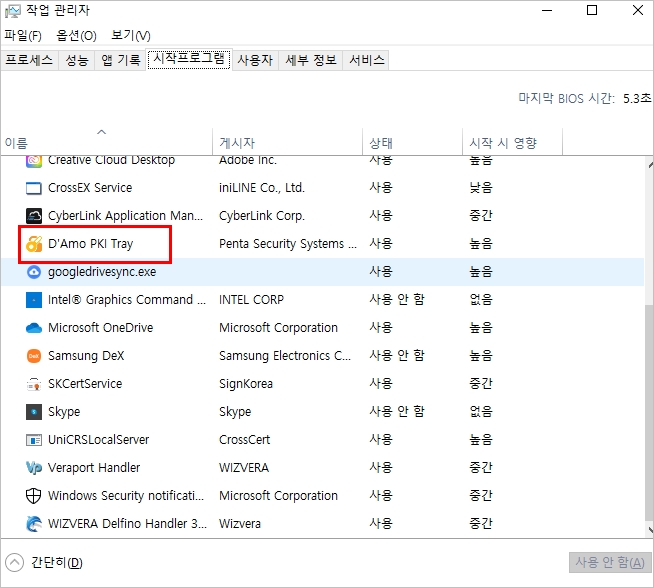654x588 pixels.
Task: Sort by the 상태 column header
Action: [x=413, y=143]
